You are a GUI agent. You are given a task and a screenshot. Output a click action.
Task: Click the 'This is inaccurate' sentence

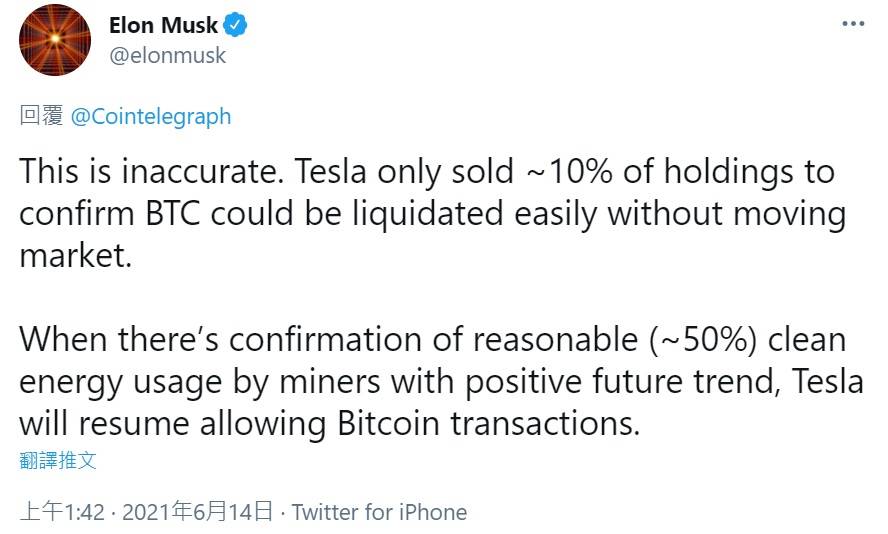(x=151, y=171)
